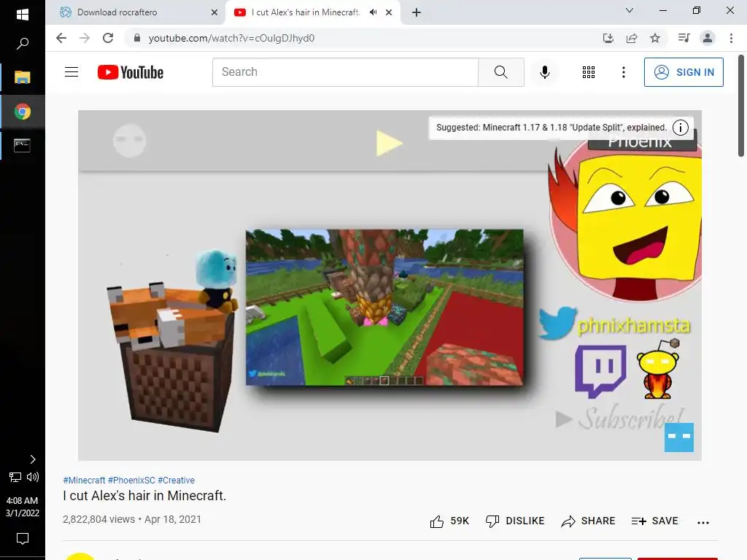Open the command prompt taskbar icon
747x560 pixels.
point(23,145)
